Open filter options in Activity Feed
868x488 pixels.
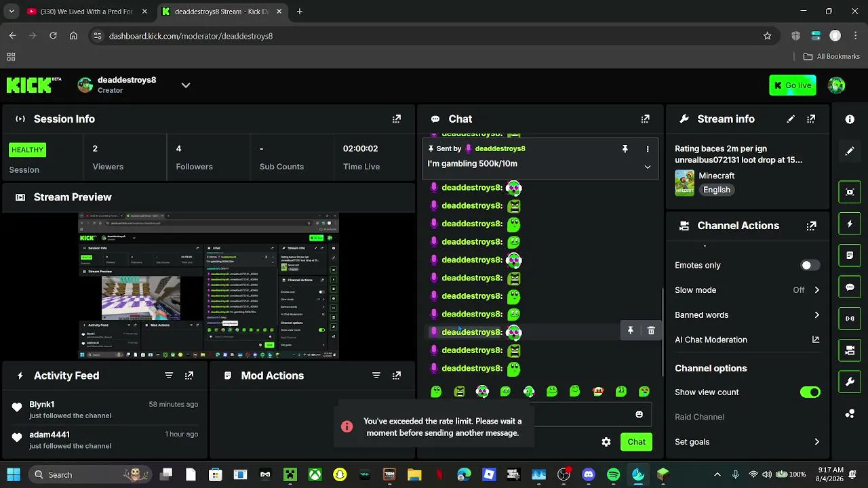pyautogui.click(x=169, y=375)
